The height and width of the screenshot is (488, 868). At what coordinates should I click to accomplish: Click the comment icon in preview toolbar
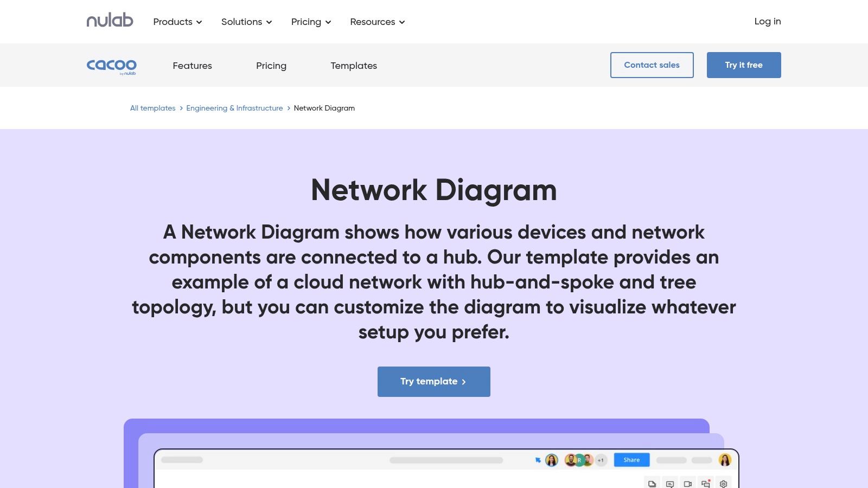click(670, 484)
